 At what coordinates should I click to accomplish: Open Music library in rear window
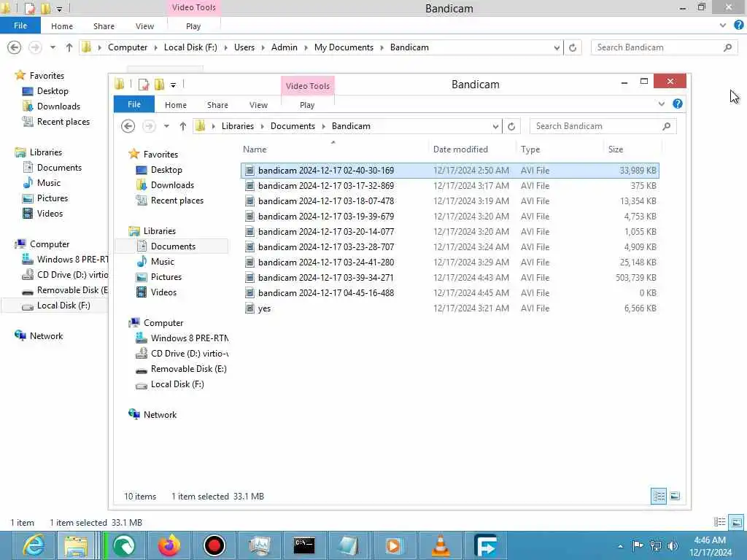[x=49, y=183]
